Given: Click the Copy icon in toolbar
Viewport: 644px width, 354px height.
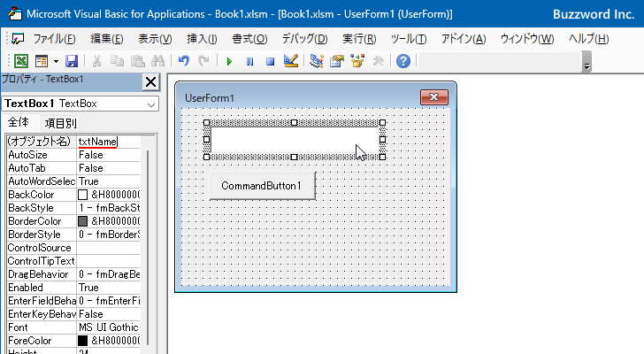Looking at the screenshot, I should tap(117, 61).
